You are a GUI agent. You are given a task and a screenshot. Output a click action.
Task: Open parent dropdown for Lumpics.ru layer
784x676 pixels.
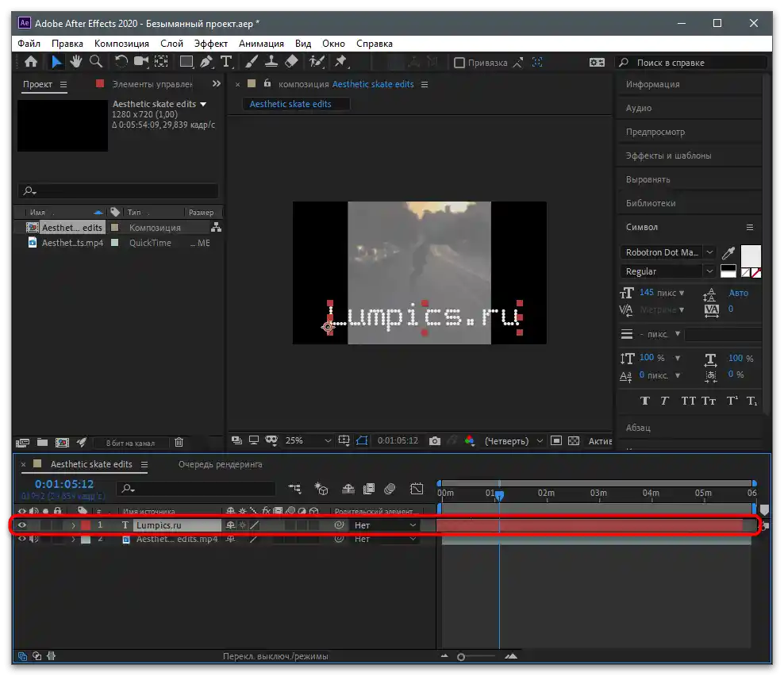pyautogui.click(x=385, y=525)
